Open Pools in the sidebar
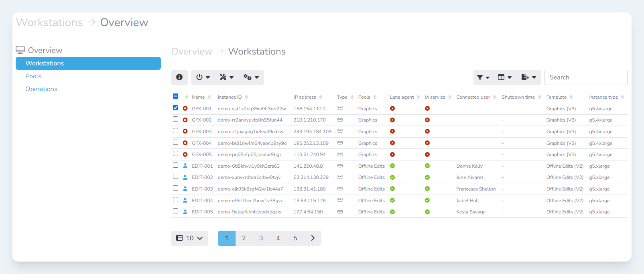The height and width of the screenshot is (274, 644). [33, 76]
